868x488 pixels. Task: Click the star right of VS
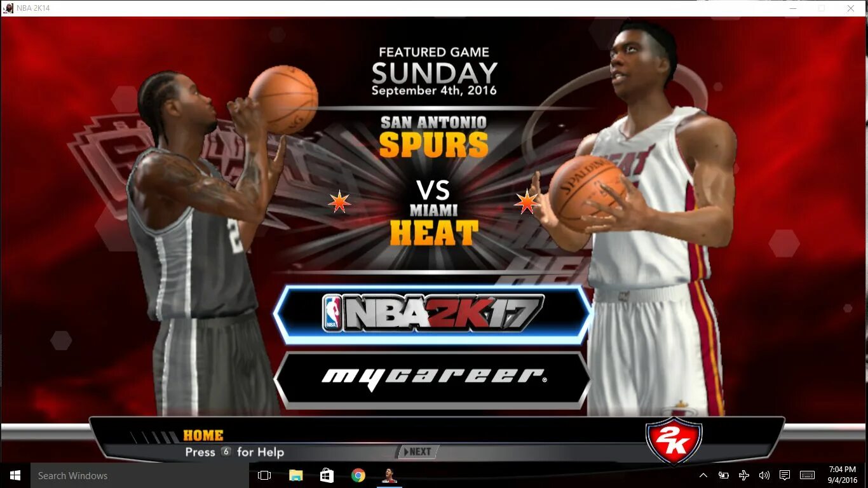(527, 202)
